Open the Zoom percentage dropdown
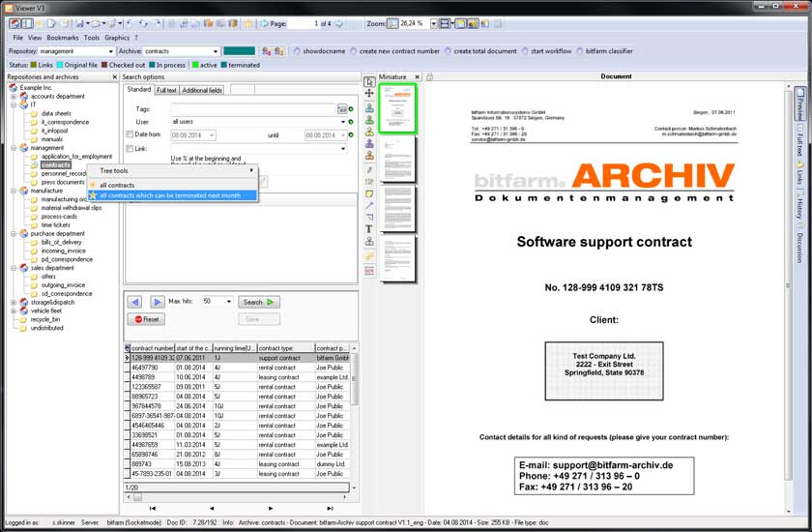This screenshot has height=532, width=812. pyautogui.click(x=434, y=24)
